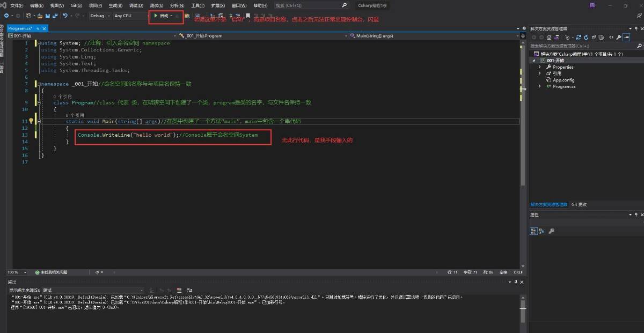Click the bookmark icon in the toolbar
This screenshot has height=333, width=644.
click(x=248, y=16)
